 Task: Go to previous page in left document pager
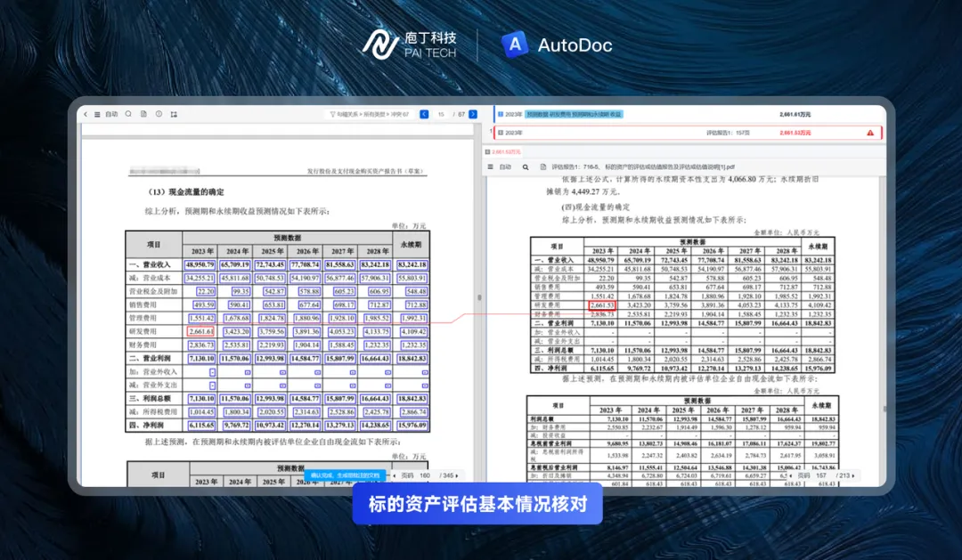coord(395,475)
